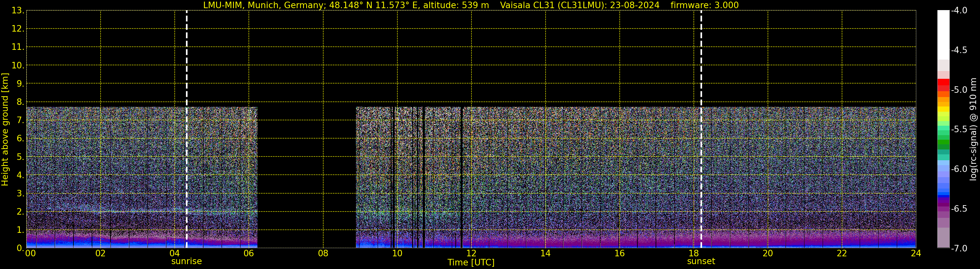Pick the yellow band in the colorbar
Screen dimensions: 980x269
click(943, 109)
